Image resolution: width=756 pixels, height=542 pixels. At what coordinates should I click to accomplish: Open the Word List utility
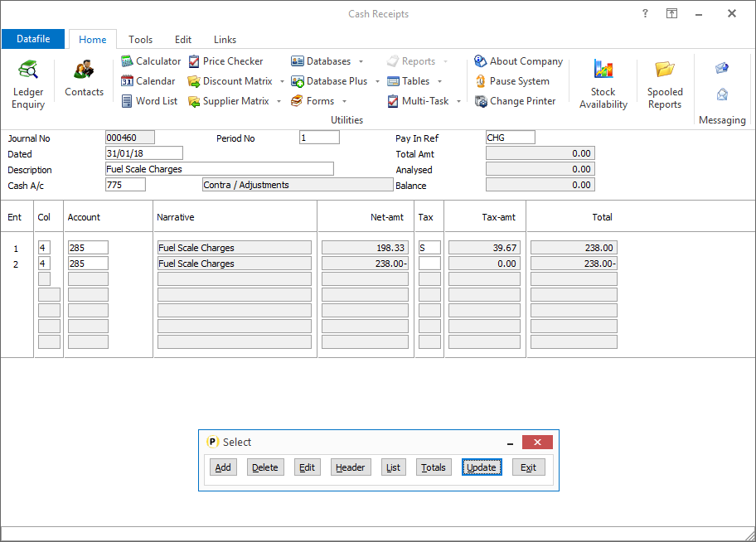pyautogui.click(x=149, y=101)
